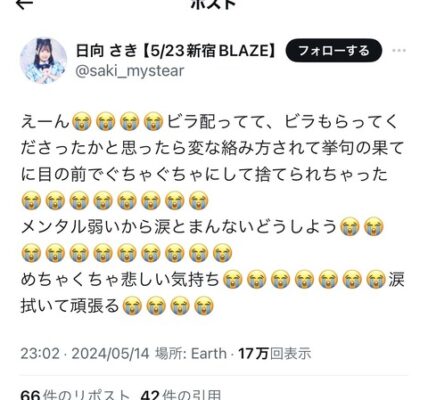This screenshot has width=428, height=400.
Task: Click the 捨てられちゃった phrase in the post
Action: click(321, 174)
